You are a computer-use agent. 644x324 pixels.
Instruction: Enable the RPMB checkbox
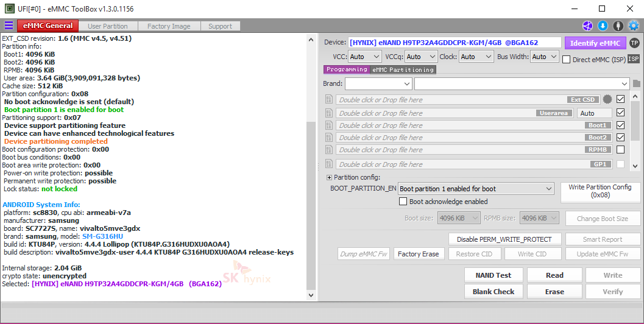[621, 149]
